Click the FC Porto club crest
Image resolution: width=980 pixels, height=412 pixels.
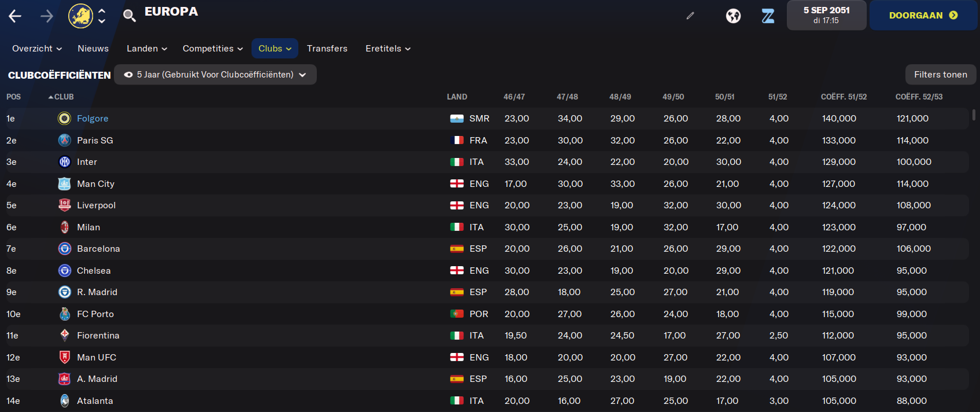(x=64, y=314)
